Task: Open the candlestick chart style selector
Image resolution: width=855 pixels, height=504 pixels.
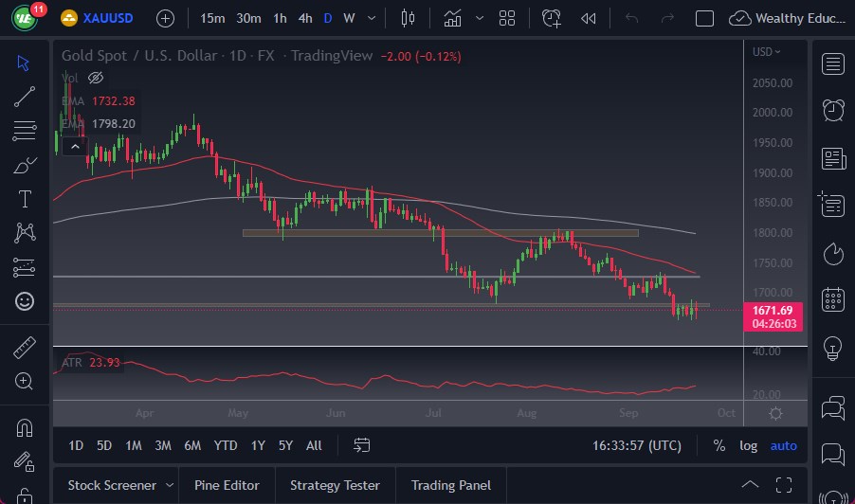Action: click(409, 18)
